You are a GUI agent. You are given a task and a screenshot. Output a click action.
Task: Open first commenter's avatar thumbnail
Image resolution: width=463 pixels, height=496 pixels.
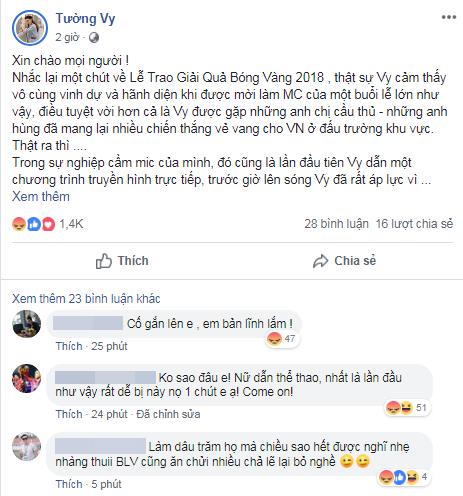point(27,324)
